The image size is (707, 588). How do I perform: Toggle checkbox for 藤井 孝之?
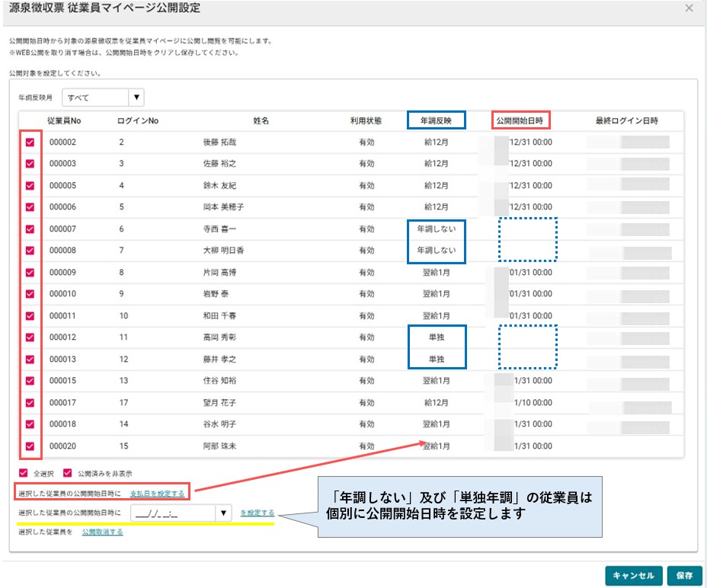pyautogui.click(x=30, y=360)
